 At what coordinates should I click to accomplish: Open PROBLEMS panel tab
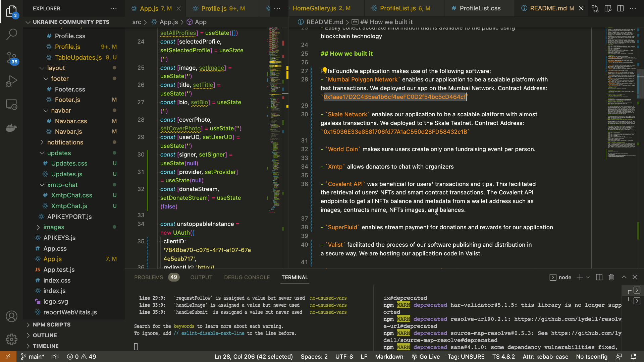(149, 277)
